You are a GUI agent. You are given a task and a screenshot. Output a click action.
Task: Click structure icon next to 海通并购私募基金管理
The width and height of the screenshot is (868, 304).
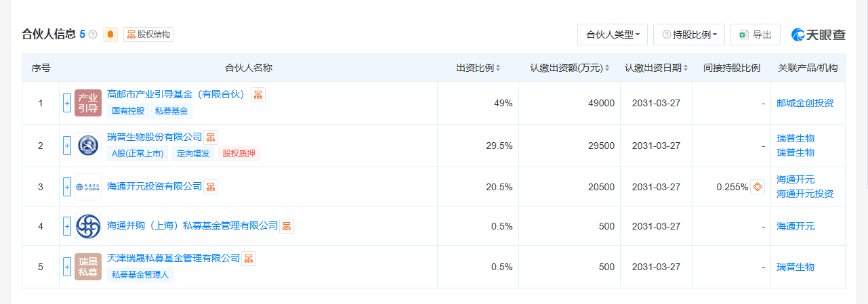(x=287, y=226)
